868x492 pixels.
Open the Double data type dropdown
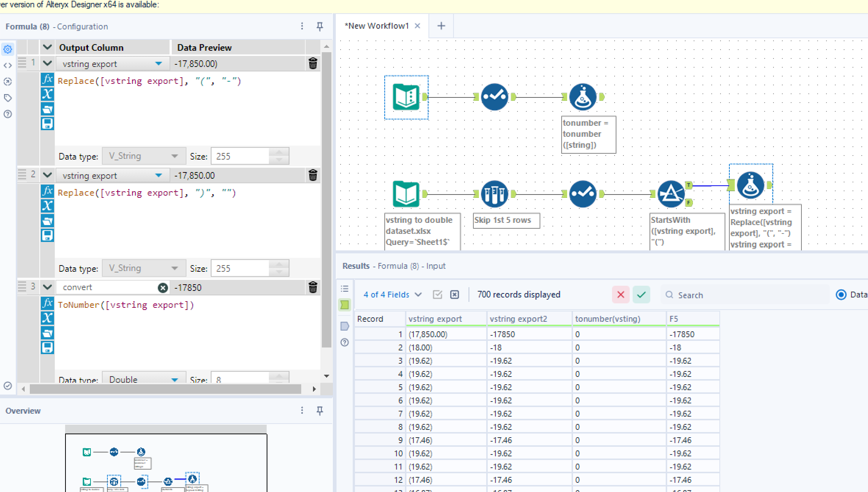click(175, 379)
